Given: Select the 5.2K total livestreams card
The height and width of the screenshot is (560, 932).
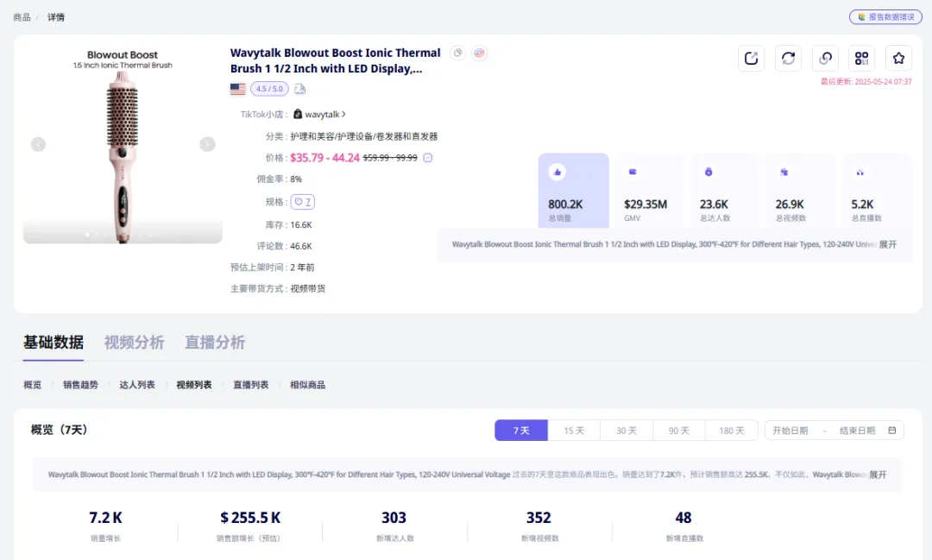Looking at the screenshot, I should (876, 190).
